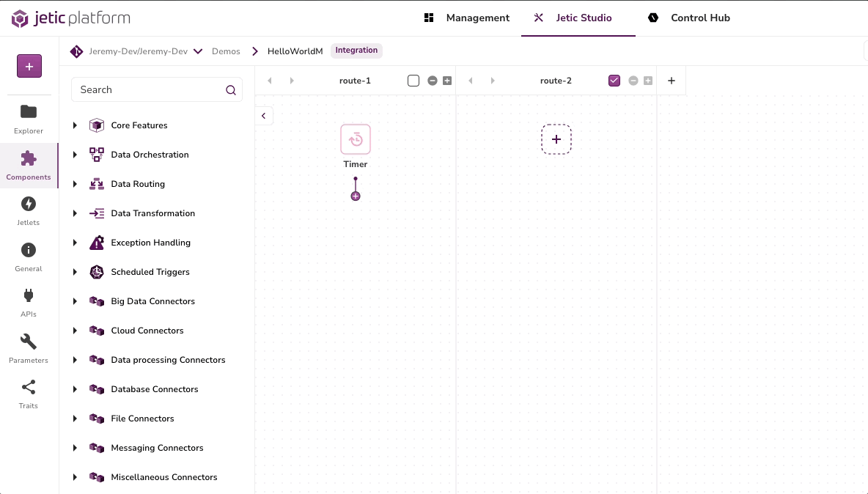Click the Database Connectors icon

point(97,389)
